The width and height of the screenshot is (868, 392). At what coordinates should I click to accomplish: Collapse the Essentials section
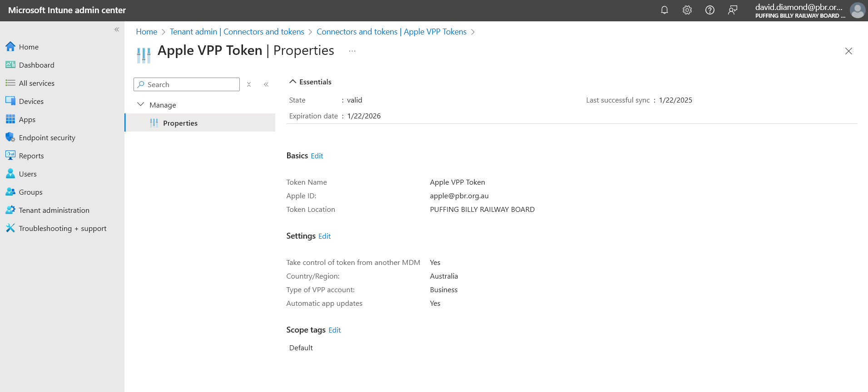click(293, 82)
